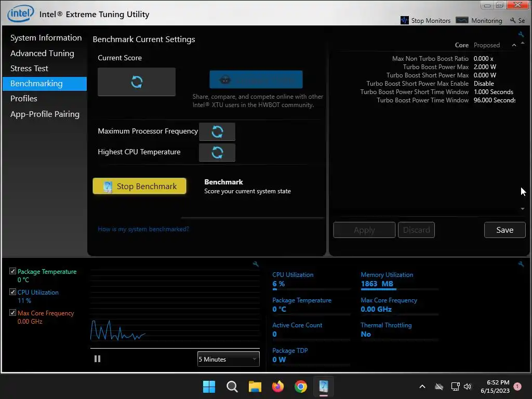Open network status tray icon
The width and height of the screenshot is (532, 399).
point(455,387)
